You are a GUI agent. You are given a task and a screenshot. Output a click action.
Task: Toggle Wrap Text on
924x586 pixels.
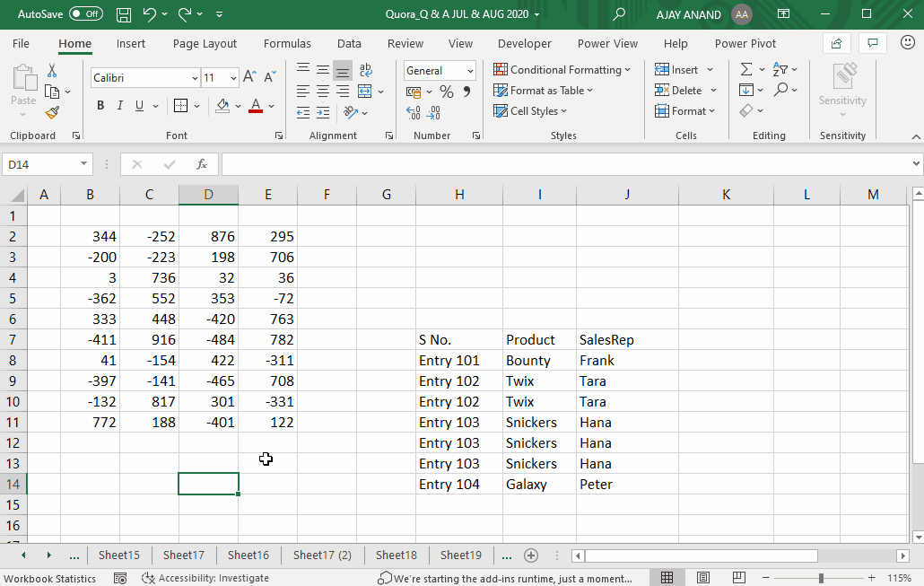click(365, 69)
